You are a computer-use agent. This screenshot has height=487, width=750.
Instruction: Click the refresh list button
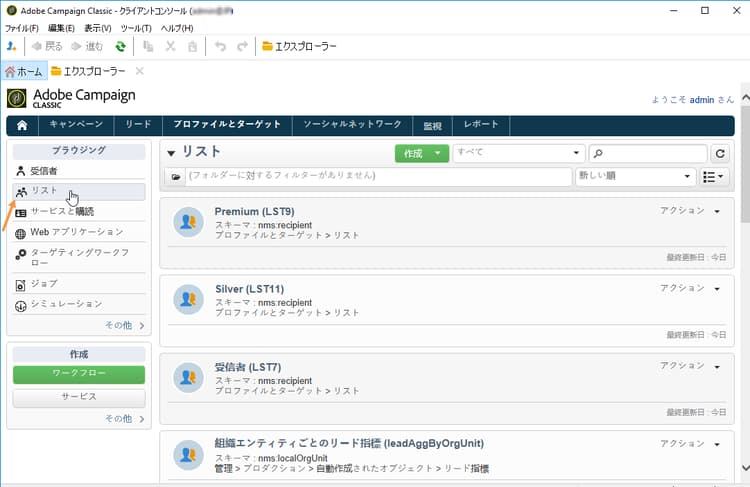click(x=720, y=154)
